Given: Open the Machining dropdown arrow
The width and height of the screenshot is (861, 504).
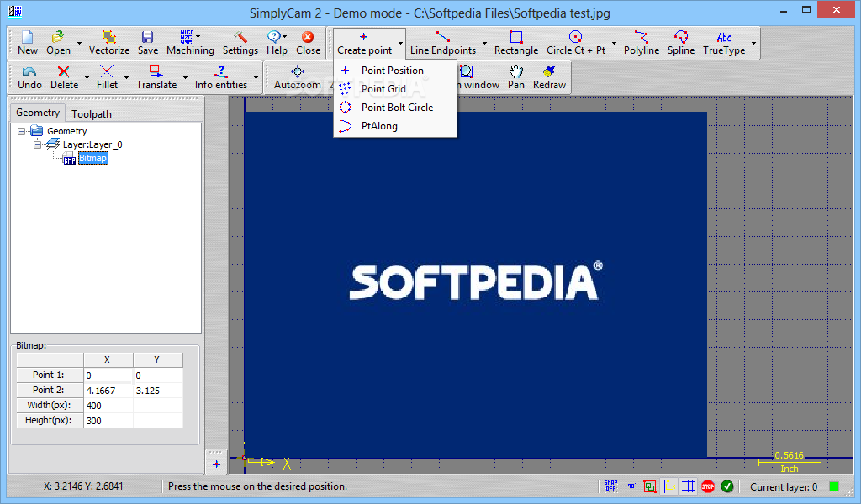Looking at the screenshot, I should pos(198,37).
